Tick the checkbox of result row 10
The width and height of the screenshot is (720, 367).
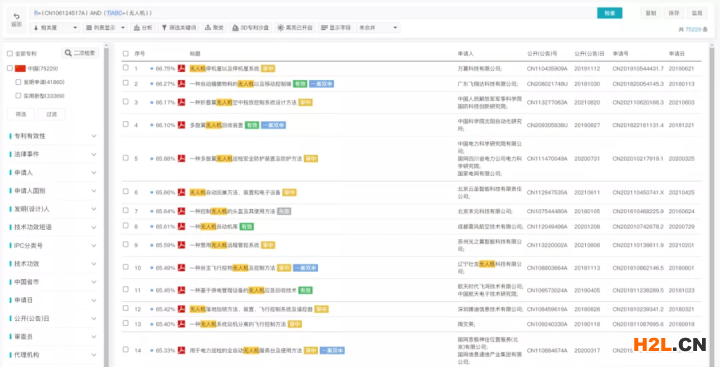[x=126, y=266]
